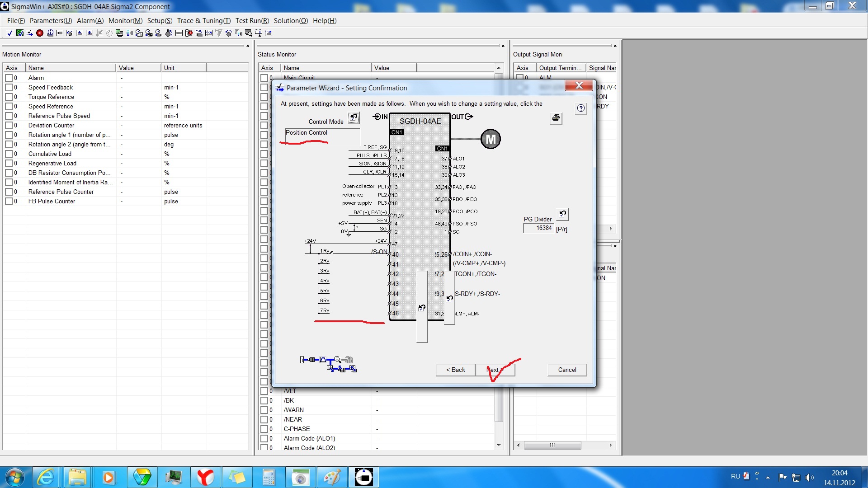Screen dimensions: 868x488
Task: Click the blue checkmark toolbar icon
Action: [9, 33]
